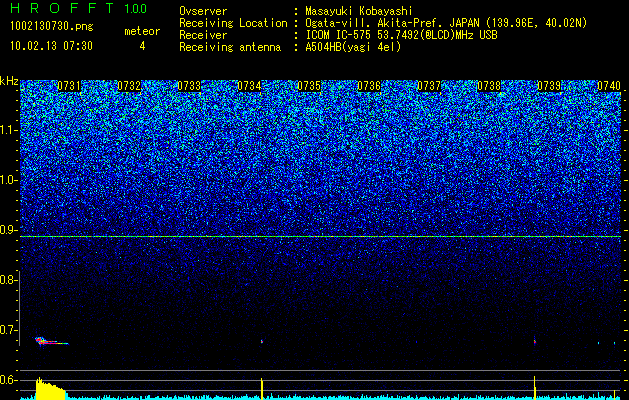Click the wide yellow intensity burst at left
This screenshot has height=400, width=629.
click(x=51, y=389)
